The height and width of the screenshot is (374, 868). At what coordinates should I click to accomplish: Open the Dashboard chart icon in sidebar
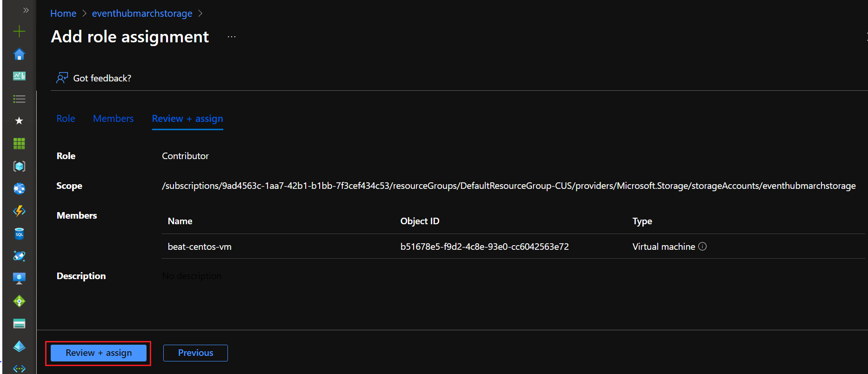19,76
